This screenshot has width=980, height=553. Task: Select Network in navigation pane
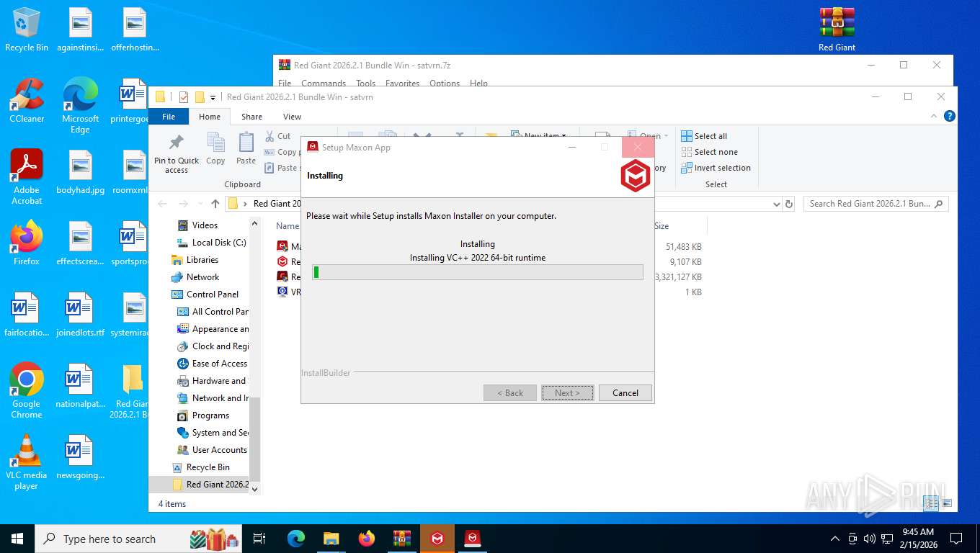click(x=202, y=277)
